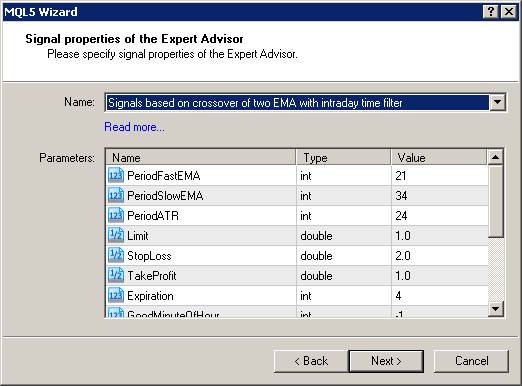
Task: Sort by the Type column header
Action: click(343, 157)
